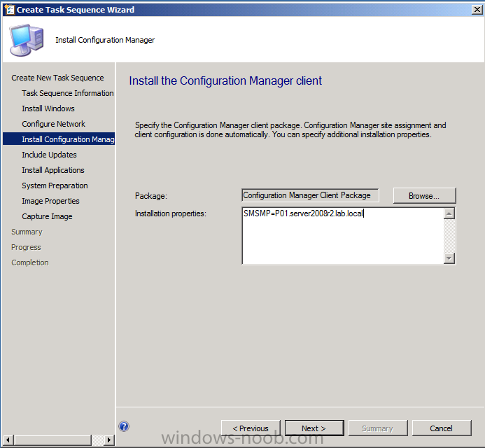
Task: Click the Cancel button
Action: click(442, 428)
